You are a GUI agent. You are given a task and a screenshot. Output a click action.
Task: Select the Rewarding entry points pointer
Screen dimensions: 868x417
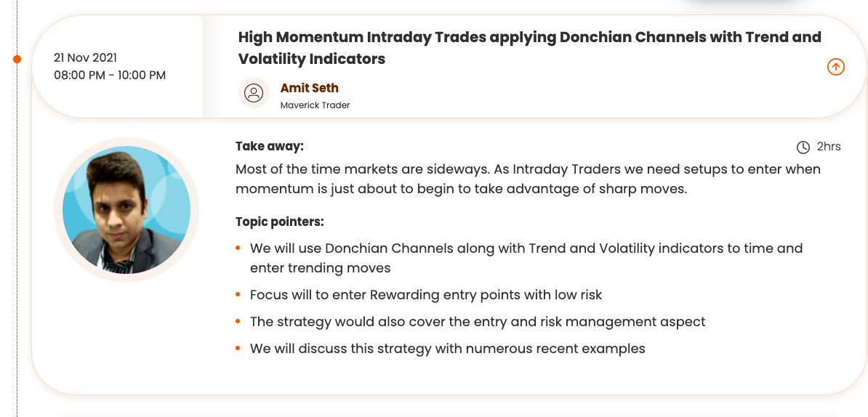(x=426, y=295)
